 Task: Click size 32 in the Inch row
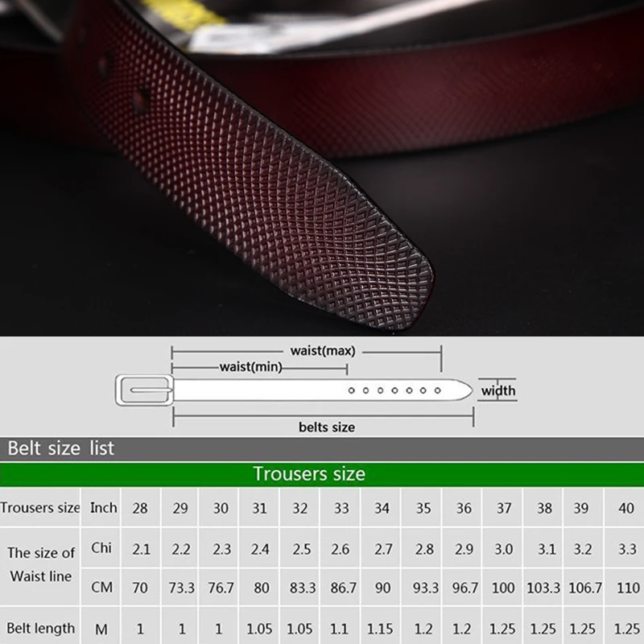click(x=299, y=508)
